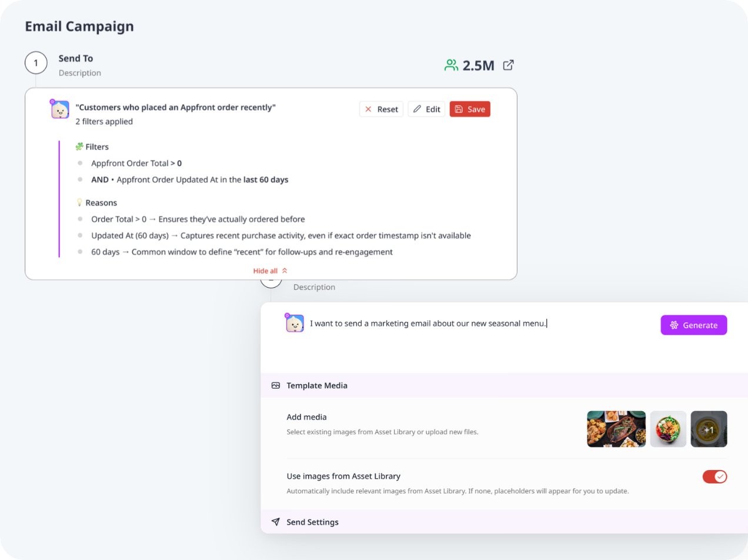Image resolution: width=748 pixels, height=560 pixels.
Task: Select the grilled meat platter thumbnail
Action: 616,429
